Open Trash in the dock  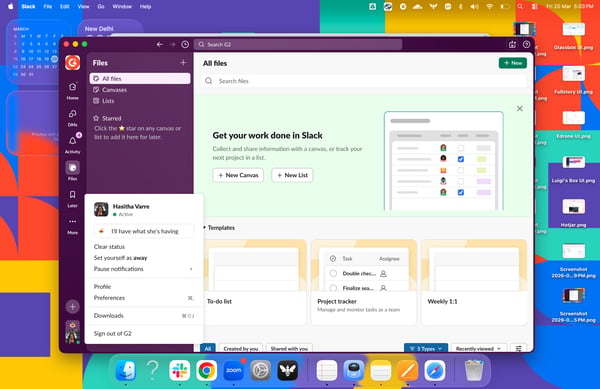[x=474, y=371]
